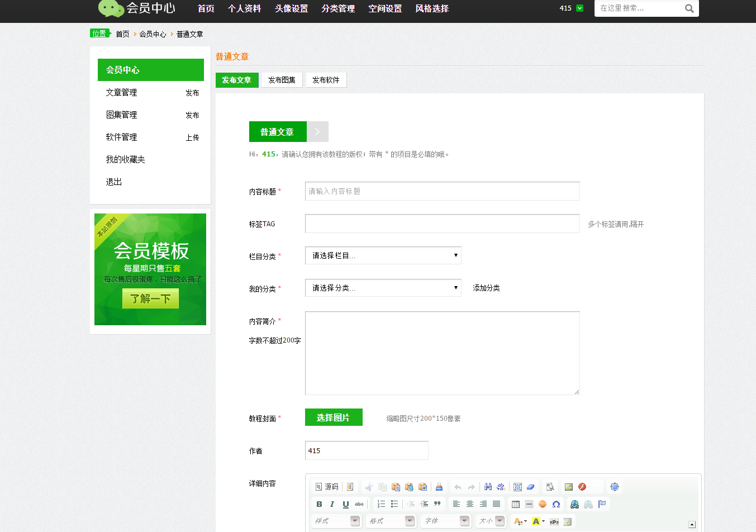Screen dimensions: 756x532
Task: Focus the 标签TAG input field
Action: point(443,224)
